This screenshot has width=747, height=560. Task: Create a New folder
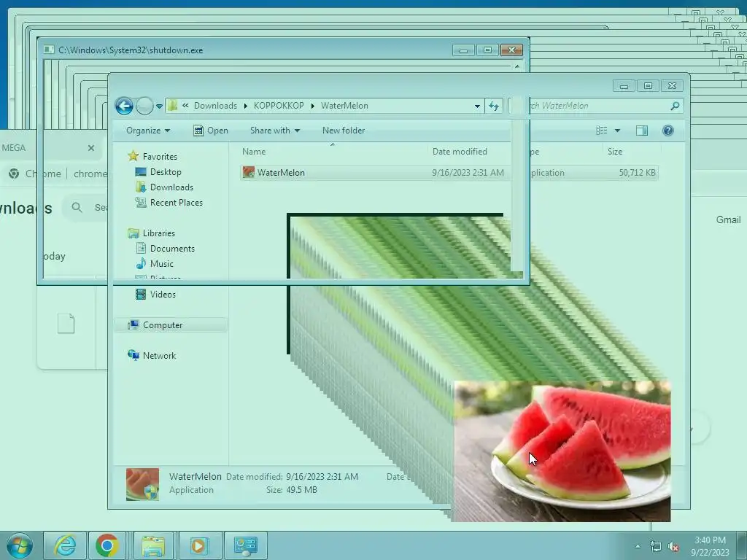coord(344,131)
